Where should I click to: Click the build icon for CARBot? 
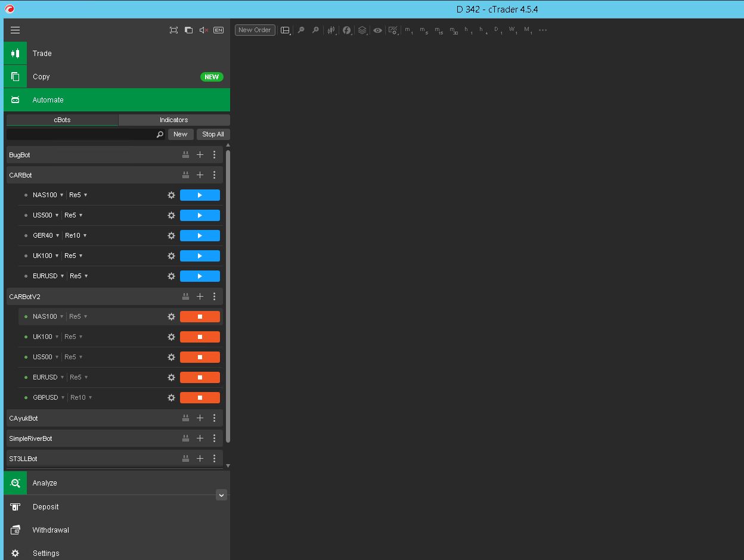(x=185, y=175)
